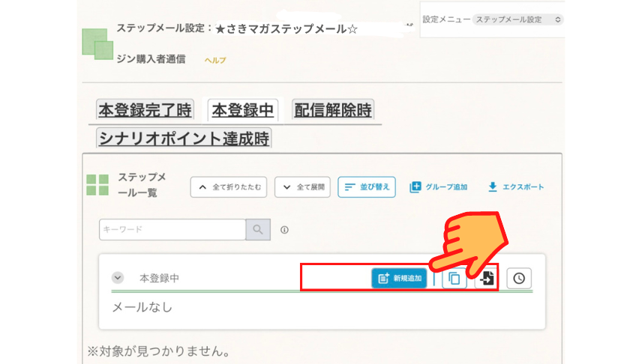Click the 並び替え sort button
Screen dimensions: 642x364
tap(367, 187)
